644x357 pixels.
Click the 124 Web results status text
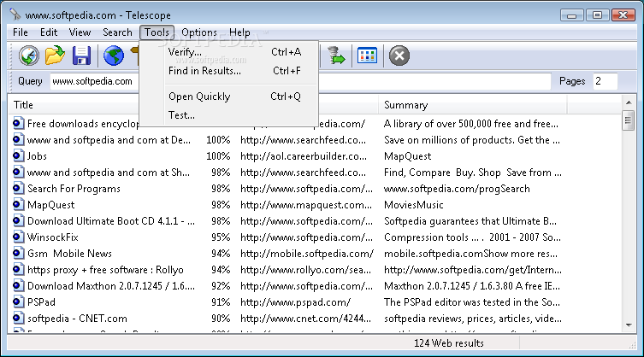click(448, 343)
